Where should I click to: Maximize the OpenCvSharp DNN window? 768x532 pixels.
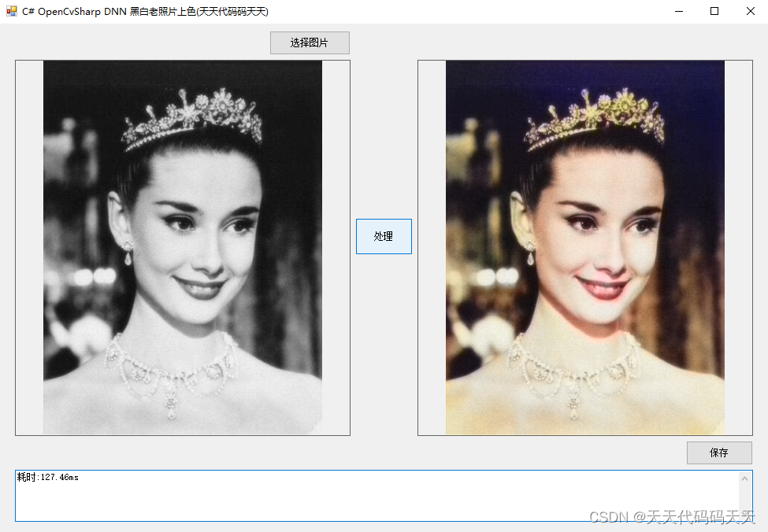714,11
